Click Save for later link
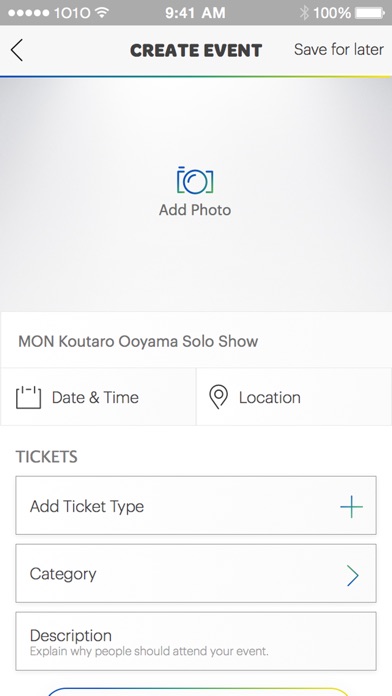The width and height of the screenshot is (392, 696). (x=339, y=49)
